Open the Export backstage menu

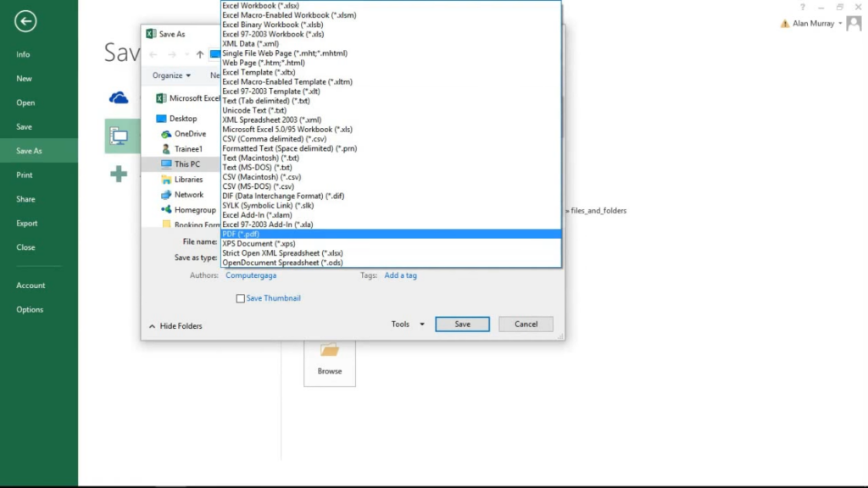point(28,223)
